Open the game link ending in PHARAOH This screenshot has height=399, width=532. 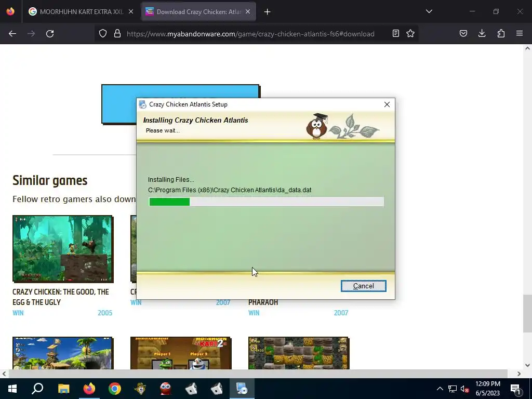(263, 302)
